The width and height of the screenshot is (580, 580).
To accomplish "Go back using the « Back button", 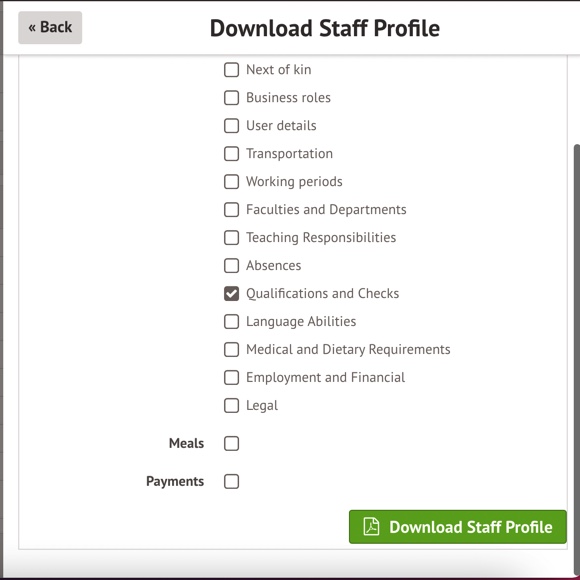I will pyautogui.click(x=50, y=27).
